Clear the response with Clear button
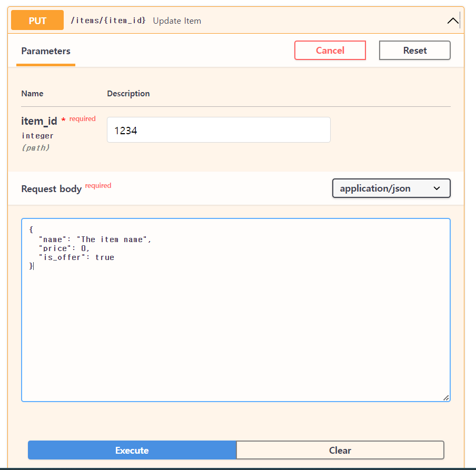Image resolution: width=476 pixels, height=470 pixels. point(340,450)
